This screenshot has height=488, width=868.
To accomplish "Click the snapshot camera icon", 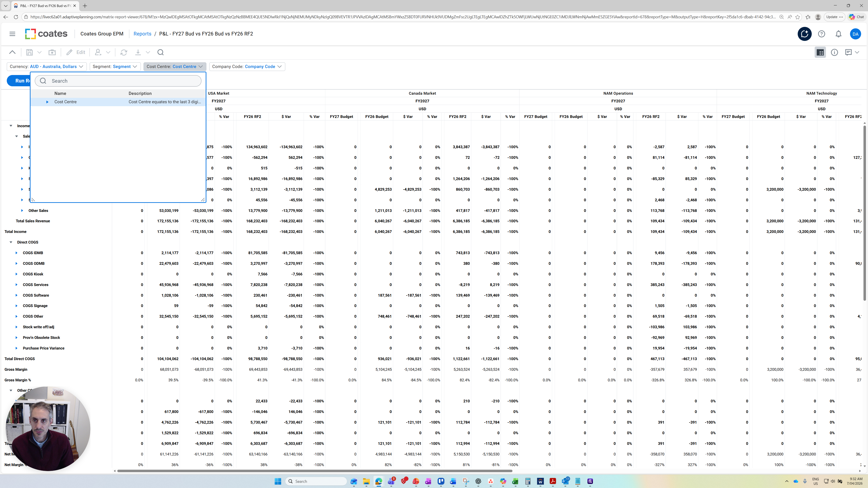I will tap(52, 52).
